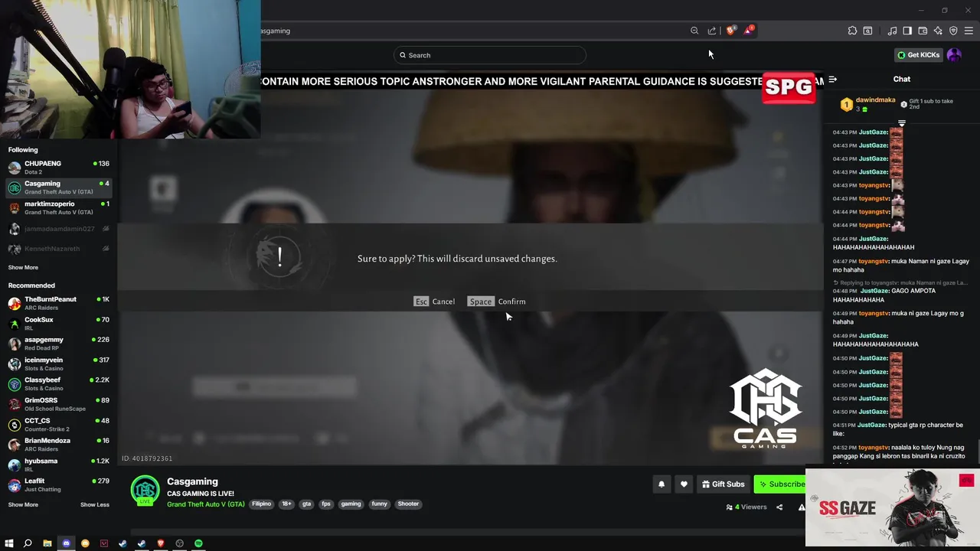Open asapgemmy recommended channel
Screen dimensions: 980x551
tap(59, 344)
